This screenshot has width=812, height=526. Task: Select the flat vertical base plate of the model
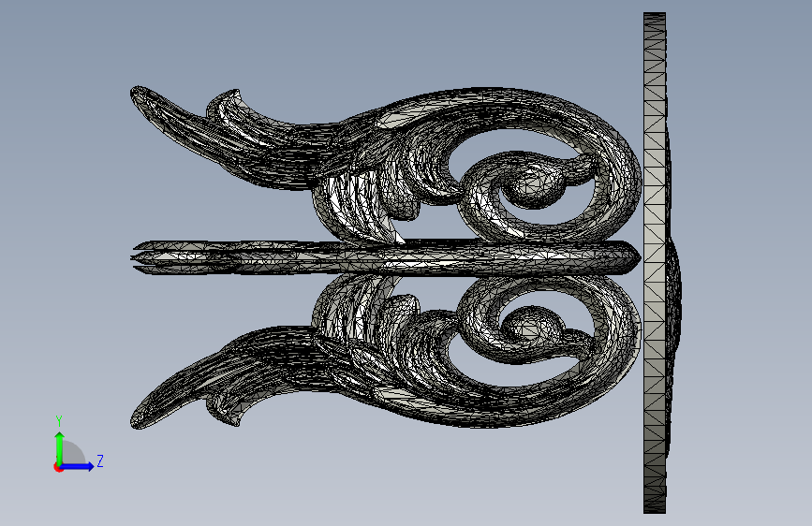click(655, 263)
